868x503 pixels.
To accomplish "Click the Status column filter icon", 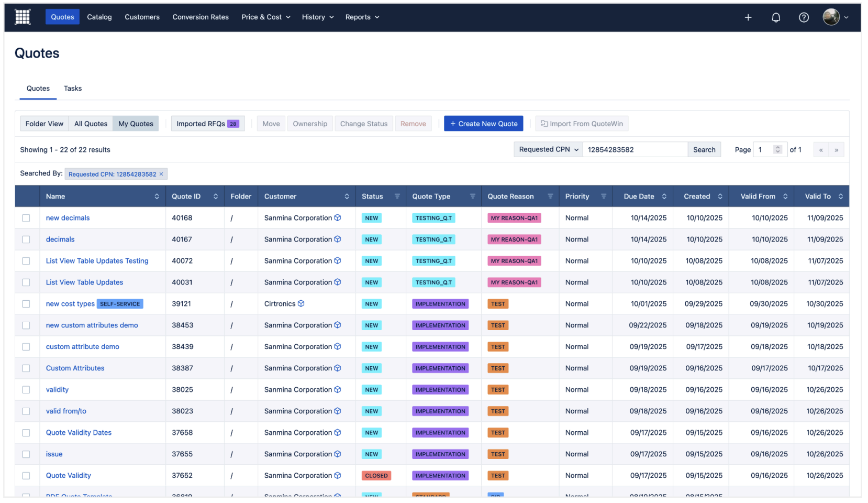I will [397, 196].
